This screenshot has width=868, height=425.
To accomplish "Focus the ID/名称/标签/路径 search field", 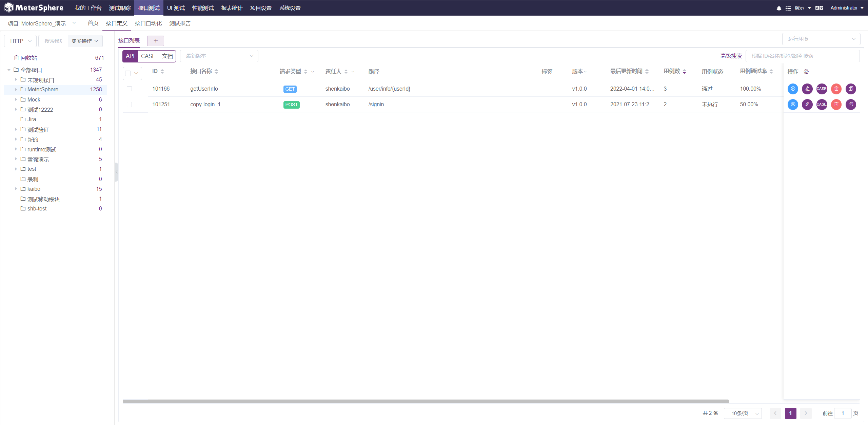I will pyautogui.click(x=802, y=56).
